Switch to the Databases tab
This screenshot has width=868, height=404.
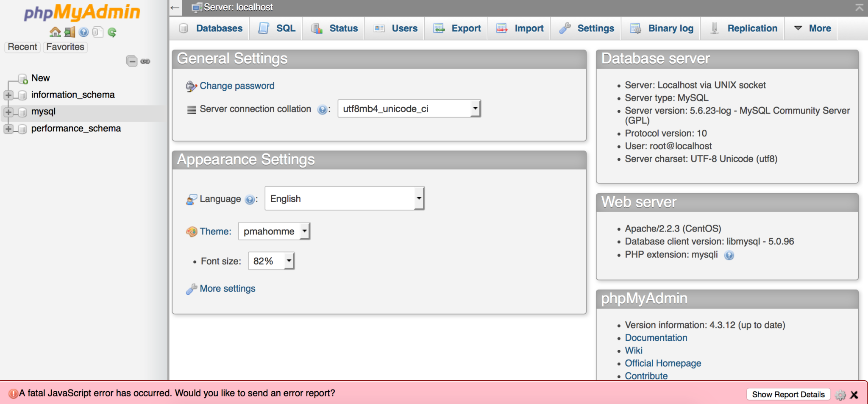210,28
